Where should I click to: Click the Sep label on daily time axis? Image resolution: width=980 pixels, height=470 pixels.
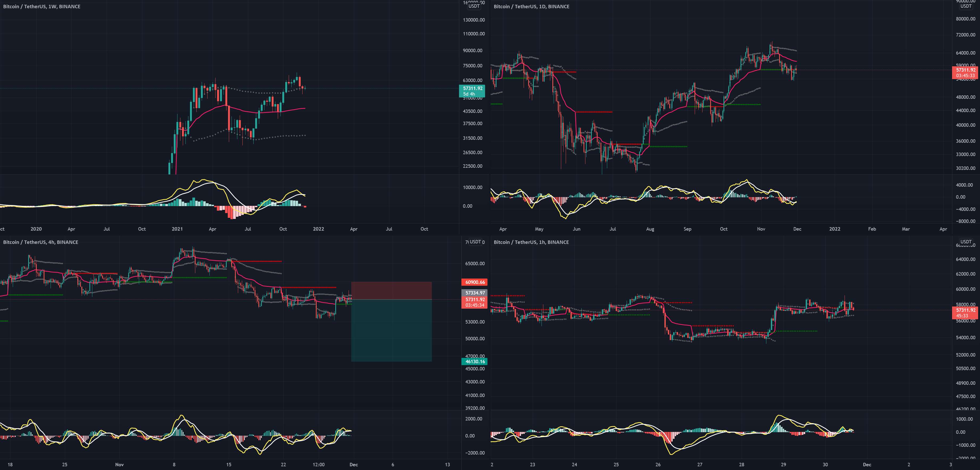688,229
